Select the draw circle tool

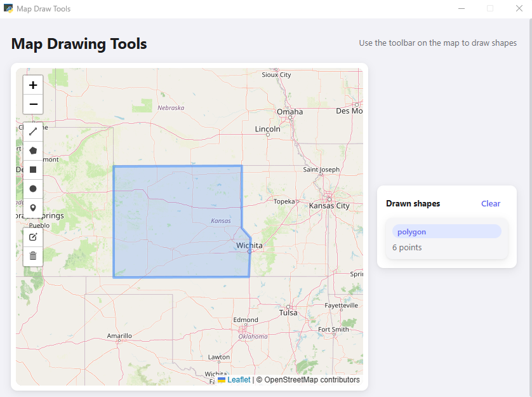click(x=33, y=189)
